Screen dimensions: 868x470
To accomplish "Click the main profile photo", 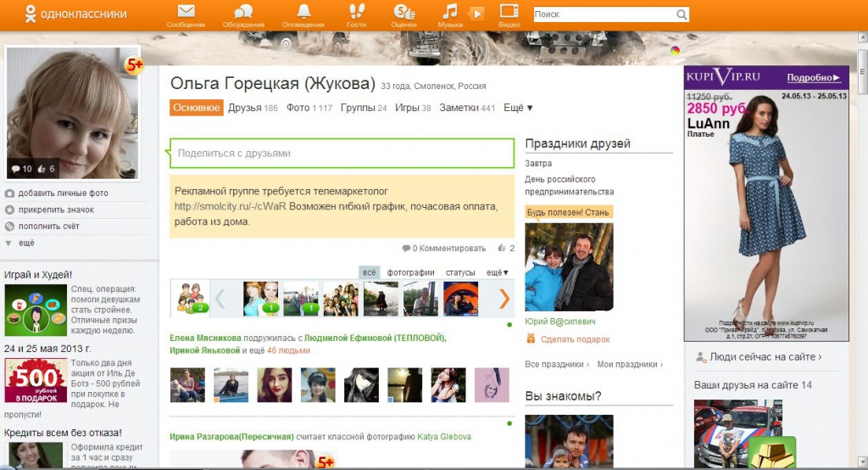I will [x=72, y=113].
